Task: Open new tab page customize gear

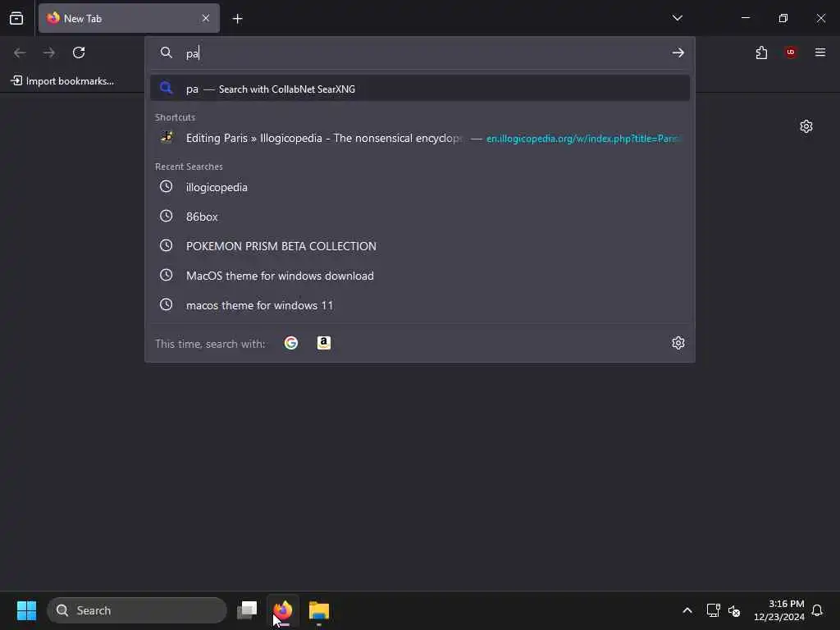Action: pyautogui.click(x=806, y=126)
